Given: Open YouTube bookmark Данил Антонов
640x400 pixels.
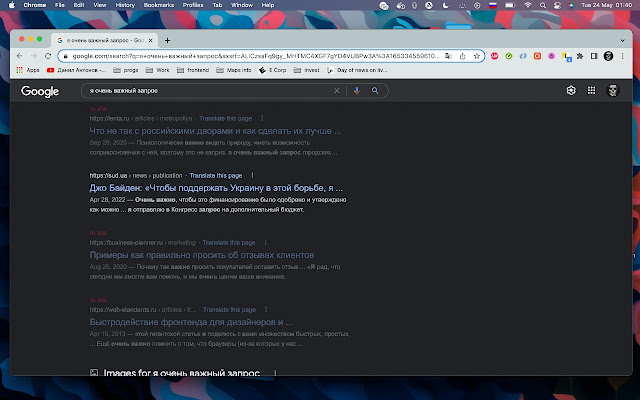Looking at the screenshot, I should coord(76,70).
